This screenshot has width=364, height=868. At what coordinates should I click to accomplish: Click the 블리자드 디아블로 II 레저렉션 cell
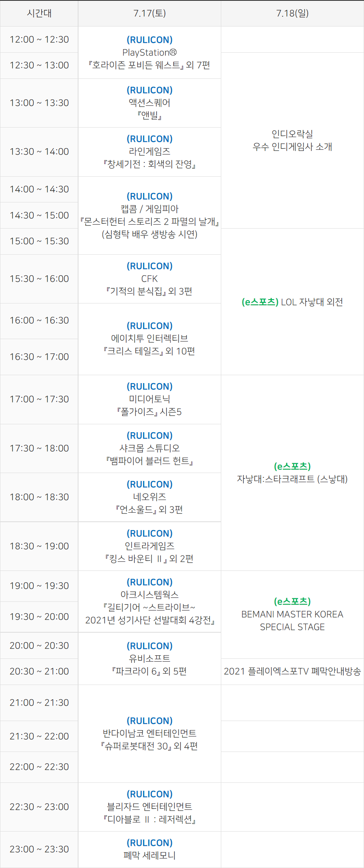[149, 807]
